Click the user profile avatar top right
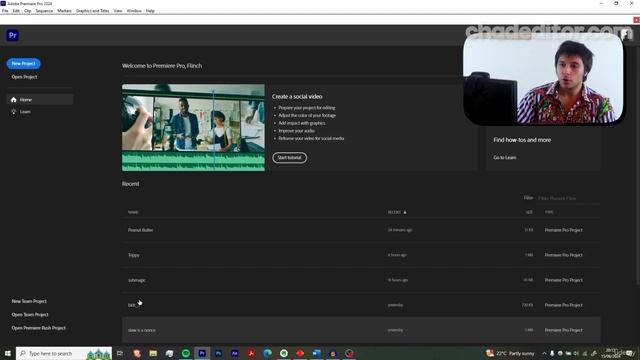This screenshot has height=360, width=640. pos(627,35)
